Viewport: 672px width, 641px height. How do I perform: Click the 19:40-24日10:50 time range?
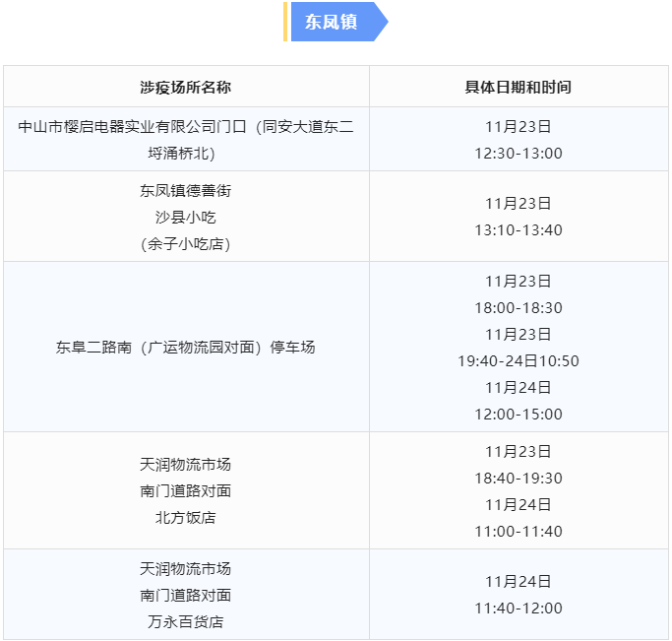[519, 361]
